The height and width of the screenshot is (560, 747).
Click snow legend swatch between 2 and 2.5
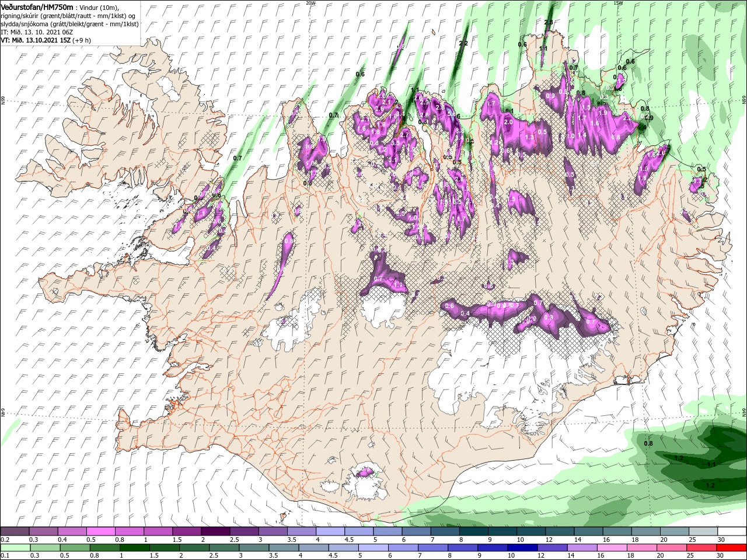coord(215,531)
